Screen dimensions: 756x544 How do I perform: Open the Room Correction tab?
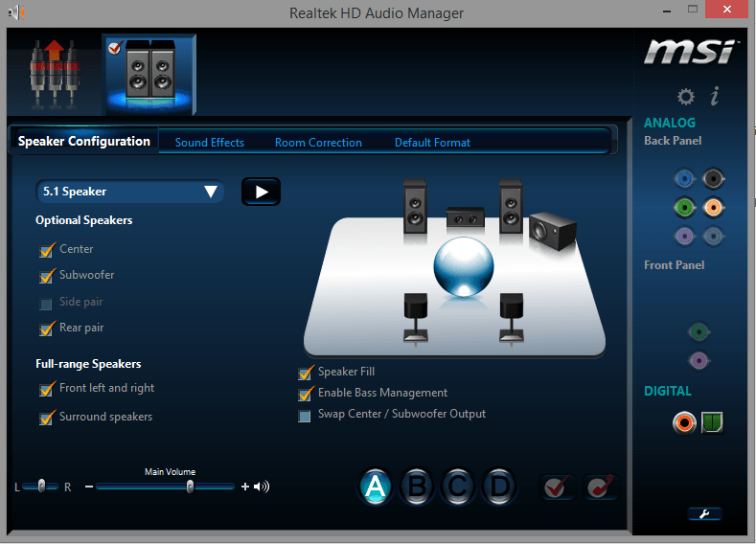pos(318,143)
